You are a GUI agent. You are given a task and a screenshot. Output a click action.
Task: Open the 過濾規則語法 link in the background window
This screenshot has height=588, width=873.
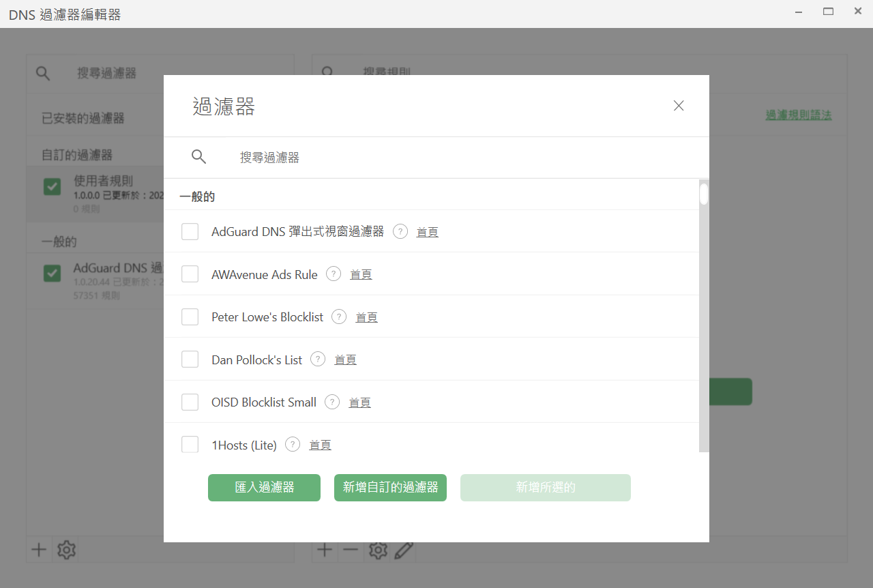pyautogui.click(x=799, y=115)
